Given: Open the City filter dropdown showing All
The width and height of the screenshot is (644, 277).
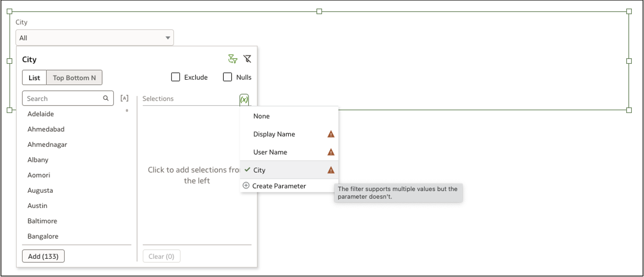Looking at the screenshot, I should (94, 37).
